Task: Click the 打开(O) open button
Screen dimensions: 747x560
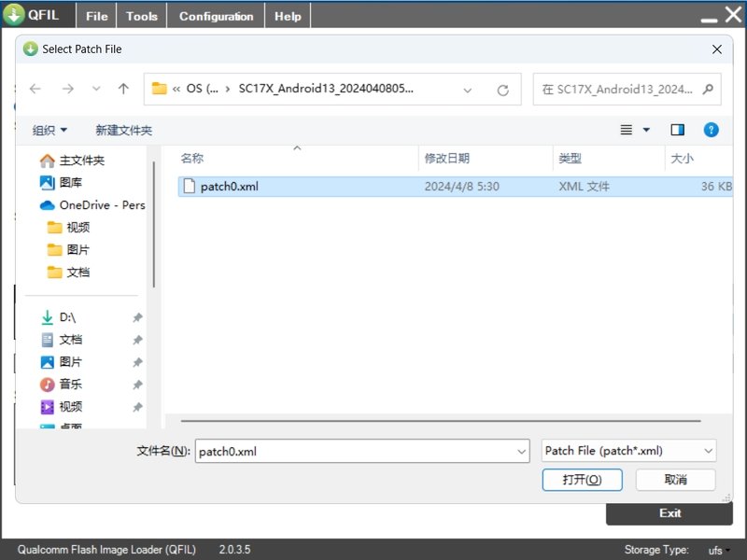Action: [582, 480]
